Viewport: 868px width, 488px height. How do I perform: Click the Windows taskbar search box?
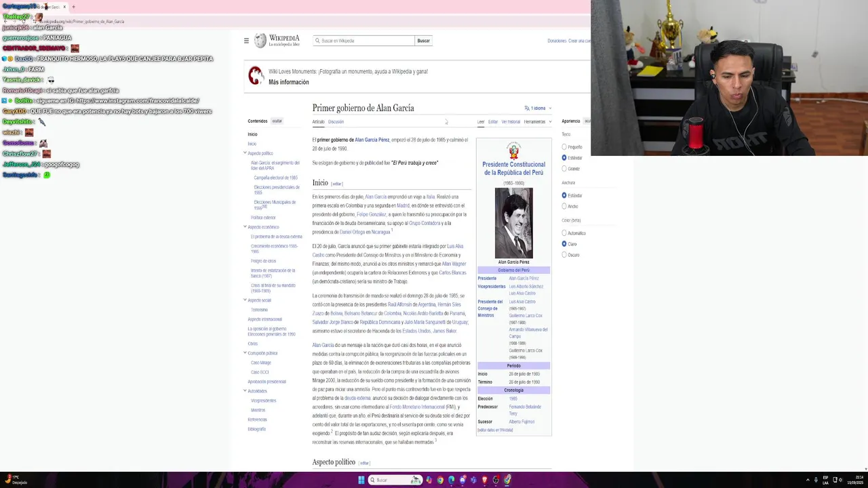395,480
